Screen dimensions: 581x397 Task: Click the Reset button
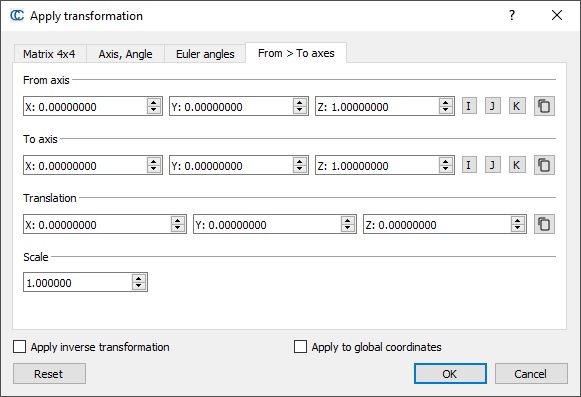point(49,374)
